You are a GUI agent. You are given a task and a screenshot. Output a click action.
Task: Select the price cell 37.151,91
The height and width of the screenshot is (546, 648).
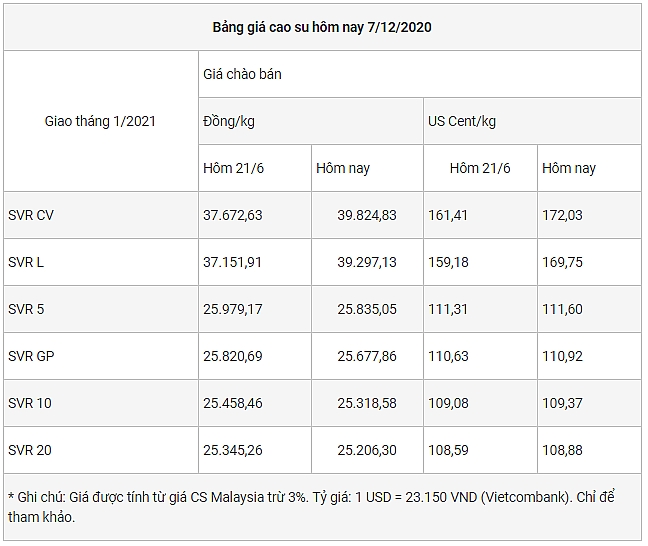(x=232, y=262)
